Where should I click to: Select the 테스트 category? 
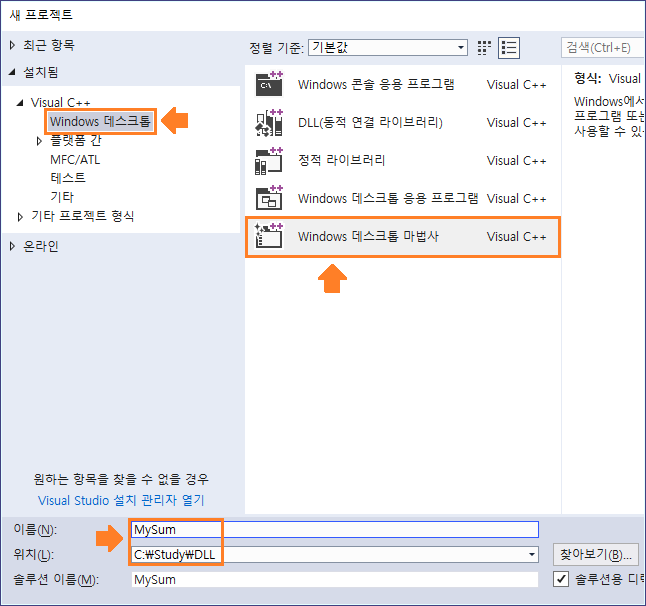tap(68, 178)
